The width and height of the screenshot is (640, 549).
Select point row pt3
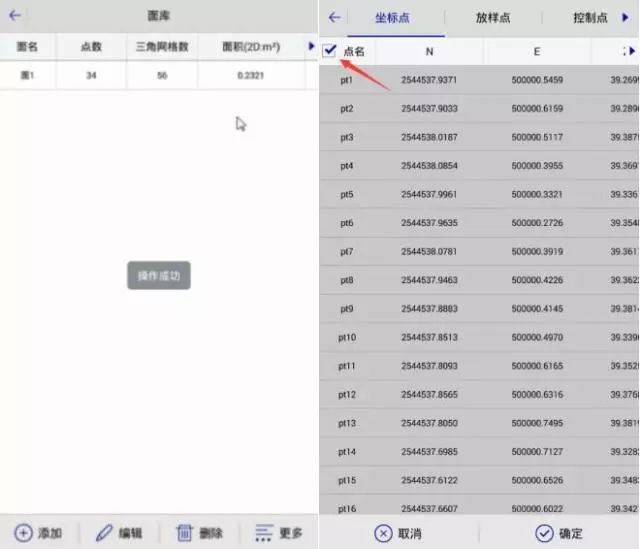tap(479, 137)
